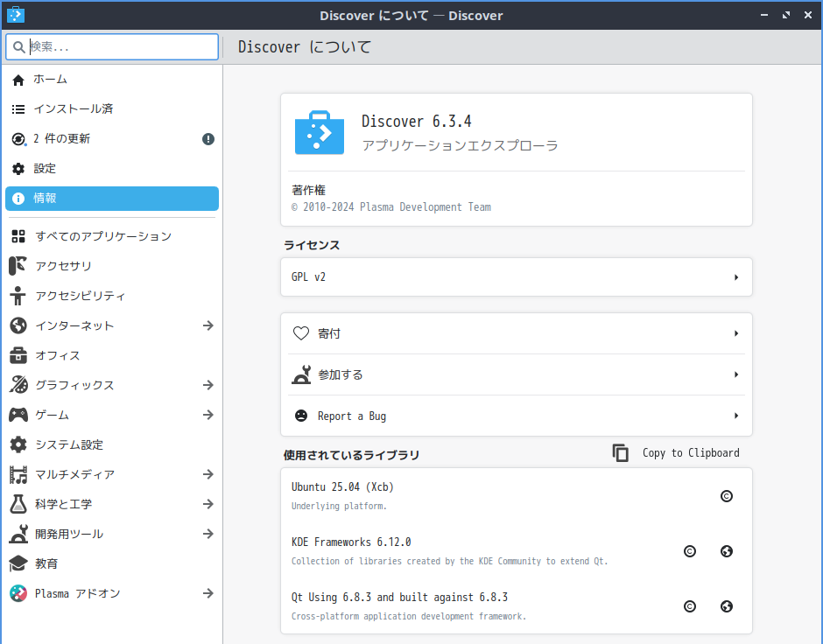Click the Multimedia film-note icon
823x644 pixels.
(x=18, y=474)
